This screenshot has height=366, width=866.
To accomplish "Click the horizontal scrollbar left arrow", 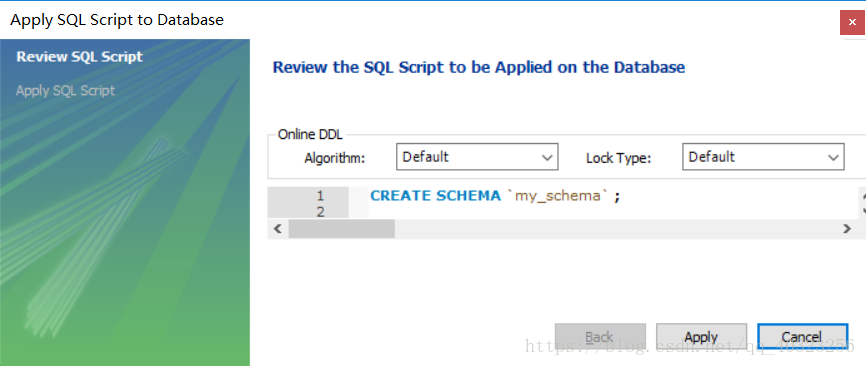I will click(278, 229).
